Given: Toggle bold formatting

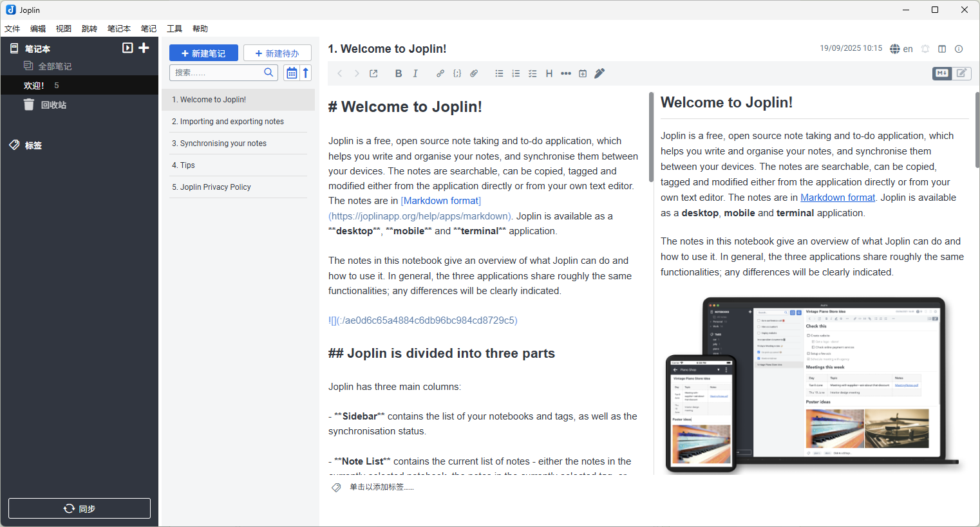Looking at the screenshot, I should 399,73.
